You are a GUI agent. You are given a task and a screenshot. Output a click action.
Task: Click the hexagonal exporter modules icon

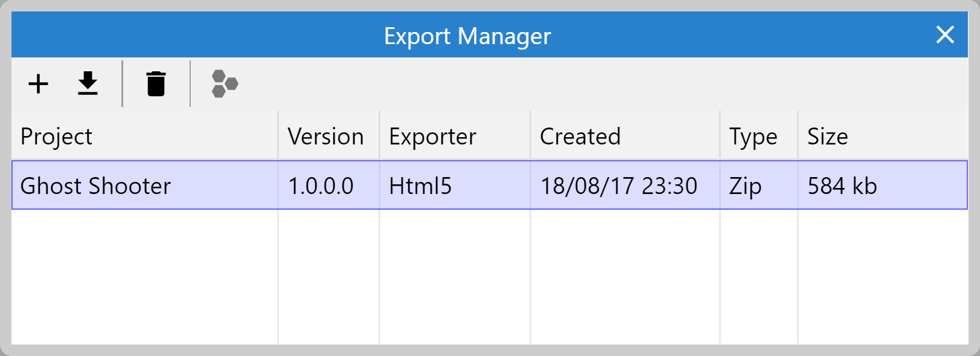pyautogui.click(x=223, y=83)
